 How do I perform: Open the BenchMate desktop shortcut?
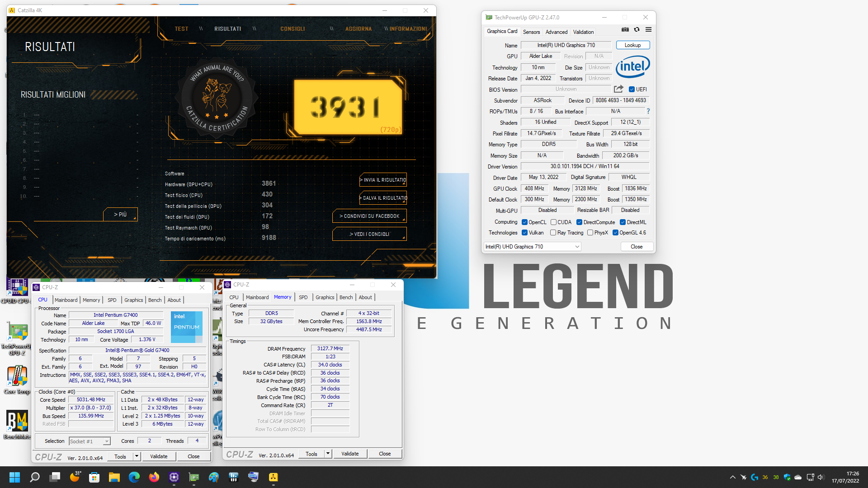coord(17,424)
